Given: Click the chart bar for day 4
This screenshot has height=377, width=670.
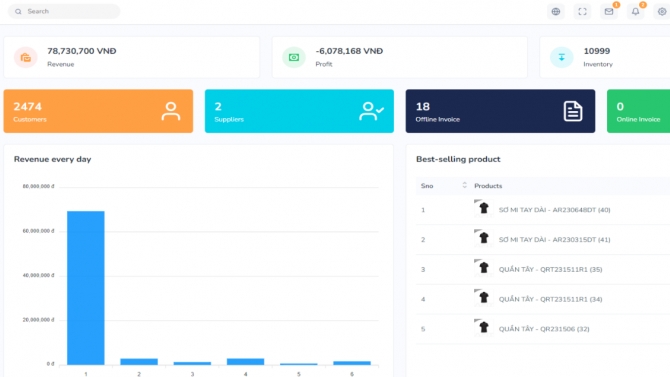Looking at the screenshot, I should [245, 362].
